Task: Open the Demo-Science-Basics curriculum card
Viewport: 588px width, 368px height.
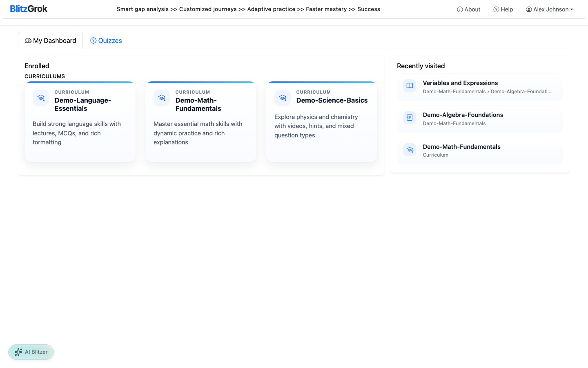Action: click(322, 122)
